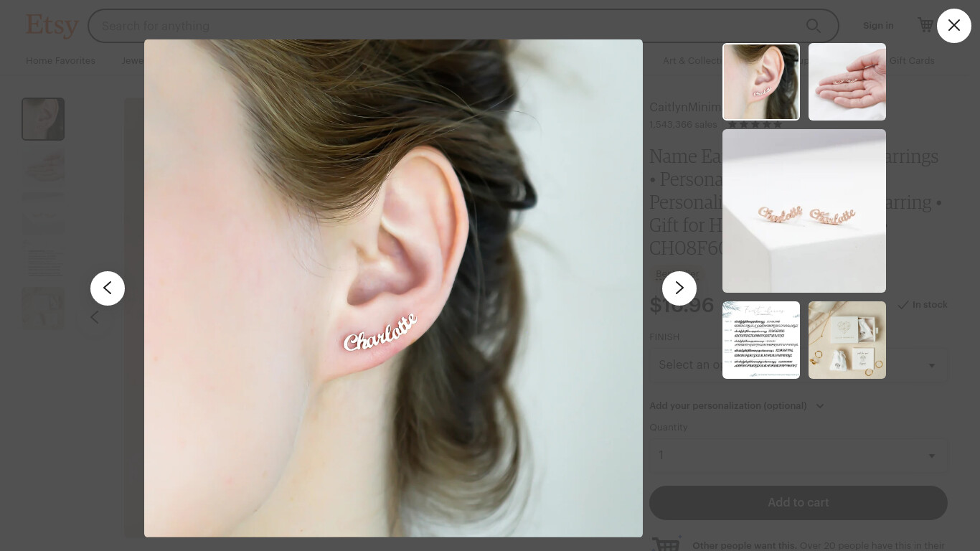
Task: Click previous arrow beside the background page's thumbnail strip
Action: (x=95, y=317)
